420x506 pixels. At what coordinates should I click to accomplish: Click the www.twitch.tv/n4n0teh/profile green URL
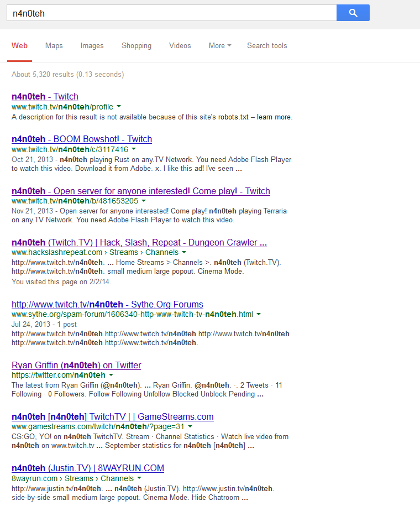coord(62,107)
